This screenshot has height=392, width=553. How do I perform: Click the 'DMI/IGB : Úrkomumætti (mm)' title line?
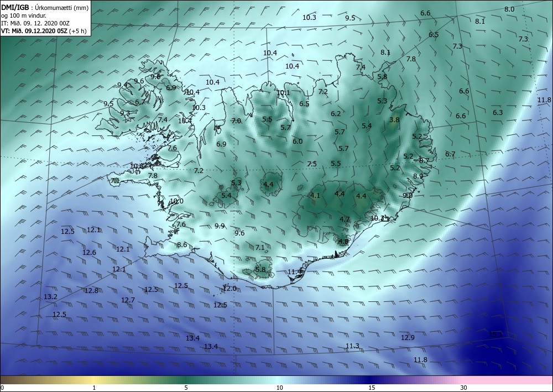click(x=45, y=7)
